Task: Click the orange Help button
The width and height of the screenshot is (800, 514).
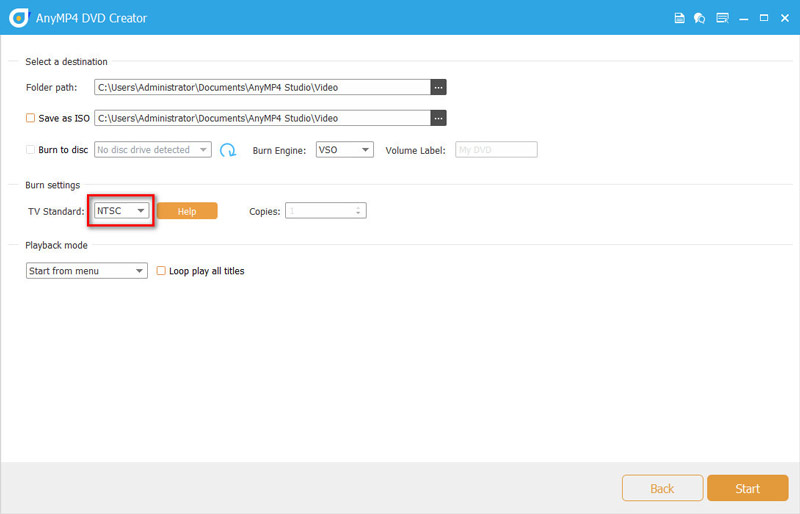Action: click(187, 211)
